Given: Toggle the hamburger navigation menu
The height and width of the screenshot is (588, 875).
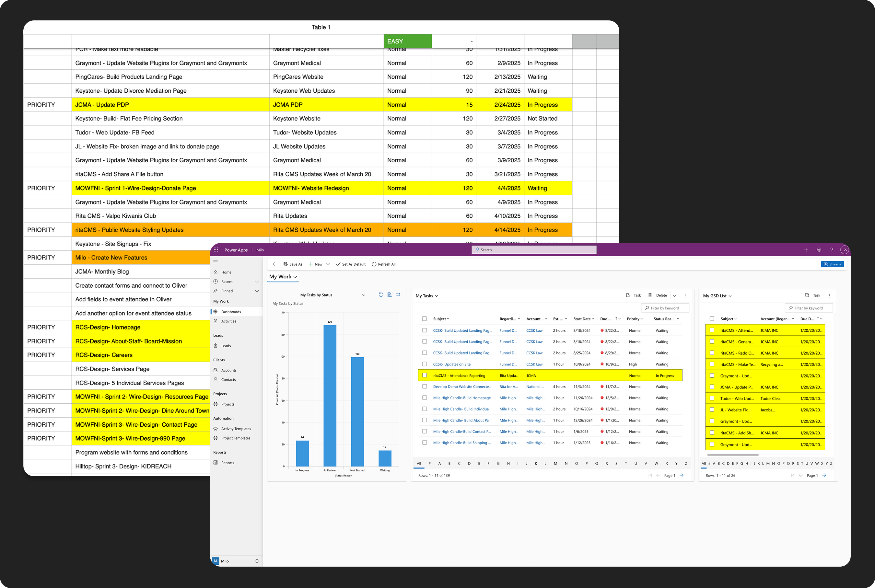Looking at the screenshot, I should 216,262.
